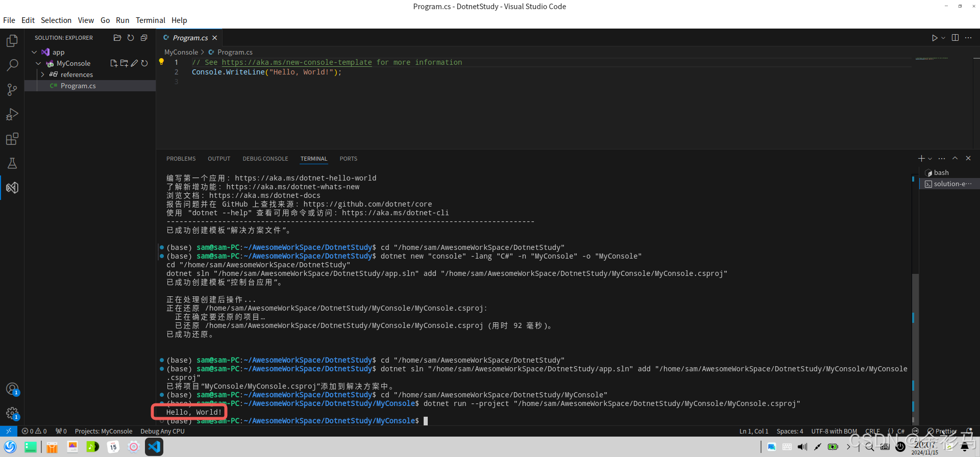
Task: Change CRLF end of line sequence
Action: point(873,431)
